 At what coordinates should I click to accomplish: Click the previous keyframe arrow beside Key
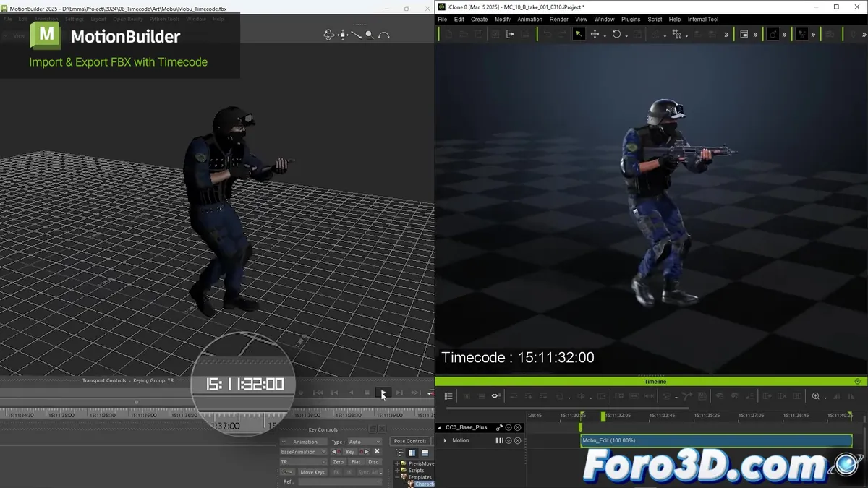pos(336,452)
